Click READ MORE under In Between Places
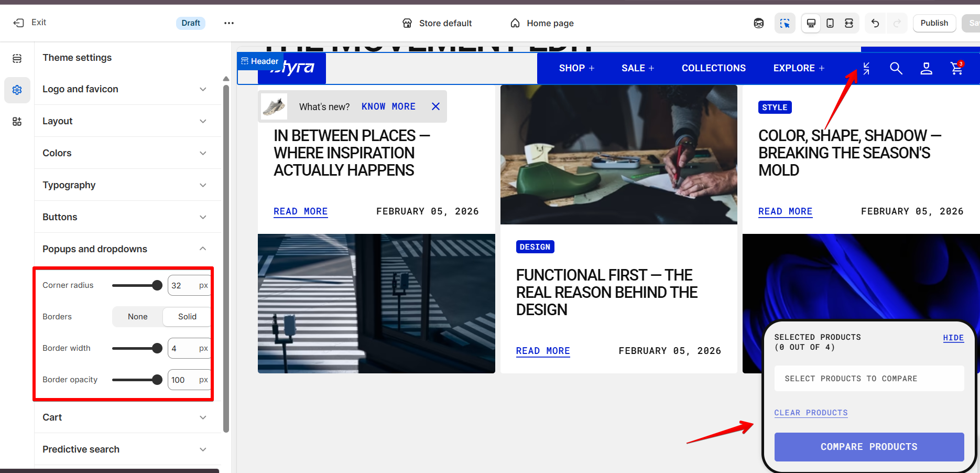The image size is (980, 473). click(300, 211)
